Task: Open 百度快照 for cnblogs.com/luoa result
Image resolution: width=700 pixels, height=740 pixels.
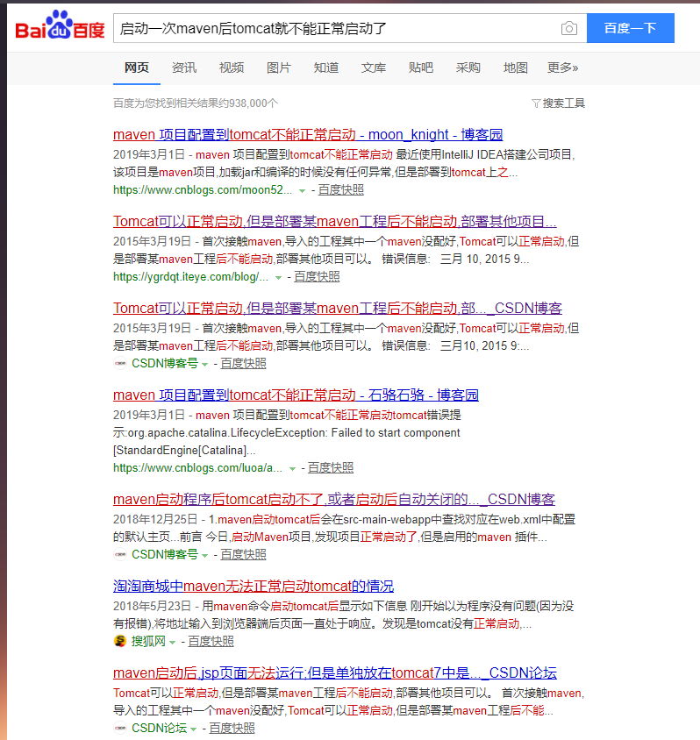Action: pos(331,468)
